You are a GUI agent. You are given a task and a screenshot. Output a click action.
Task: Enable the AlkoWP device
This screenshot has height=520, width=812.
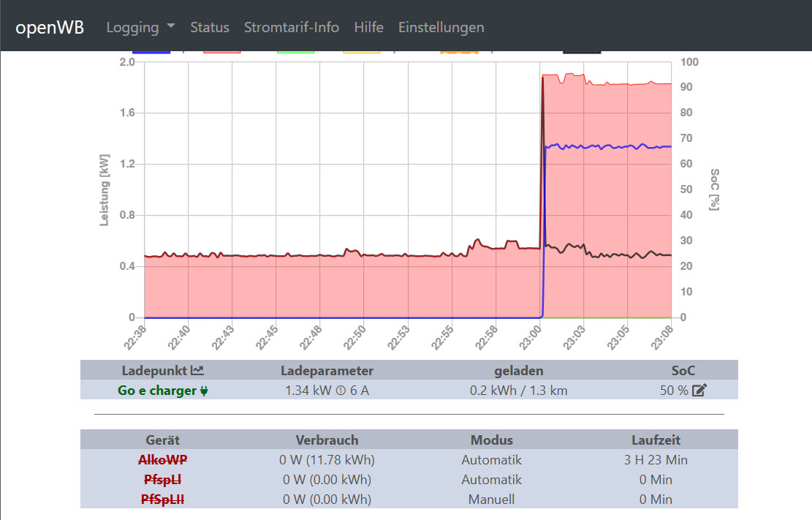point(162,460)
